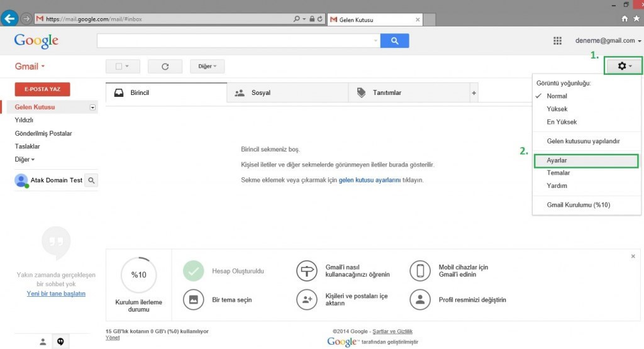
Task: Switch to the Birincil tab
Action: tap(166, 93)
